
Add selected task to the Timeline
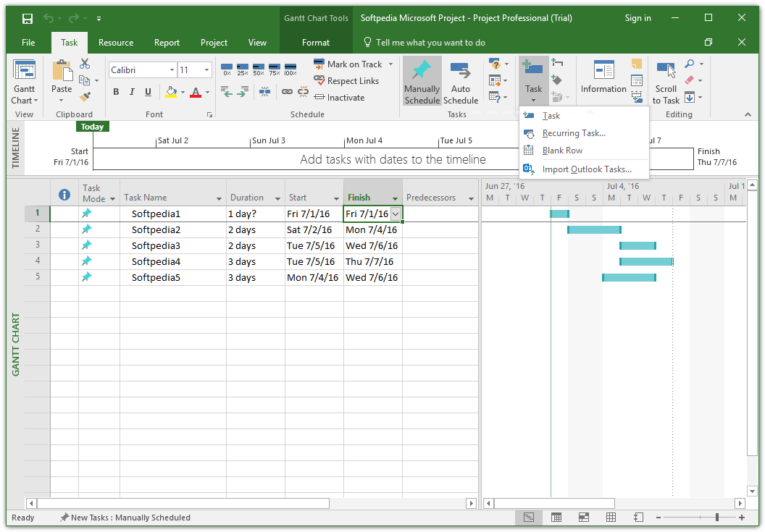[x=636, y=97]
